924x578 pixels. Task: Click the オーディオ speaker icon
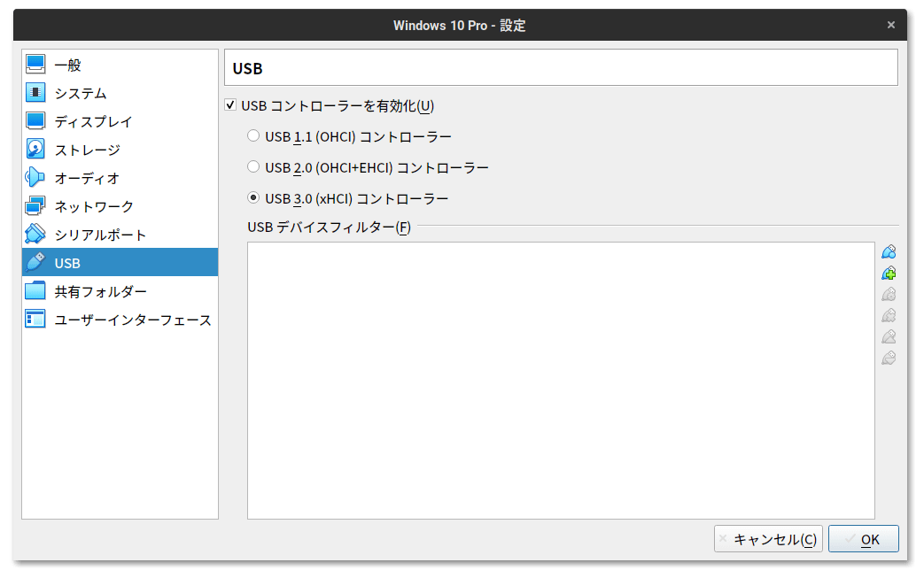tap(35, 178)
